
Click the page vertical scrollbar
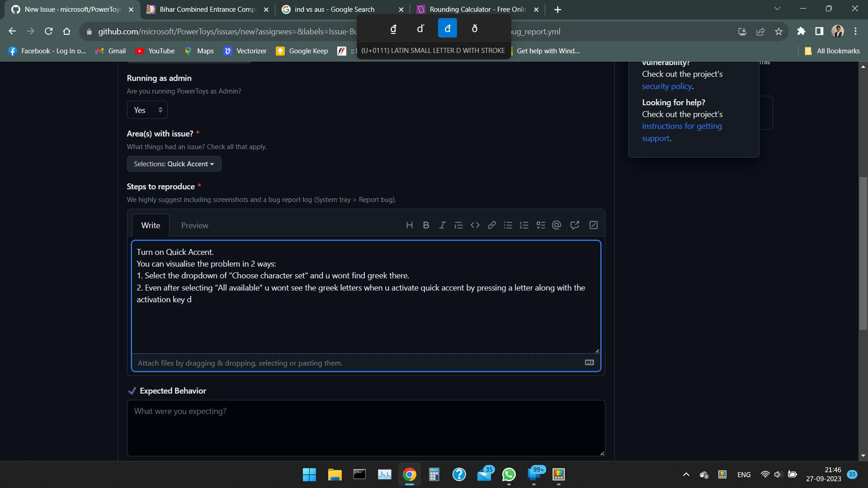(863, 253)
